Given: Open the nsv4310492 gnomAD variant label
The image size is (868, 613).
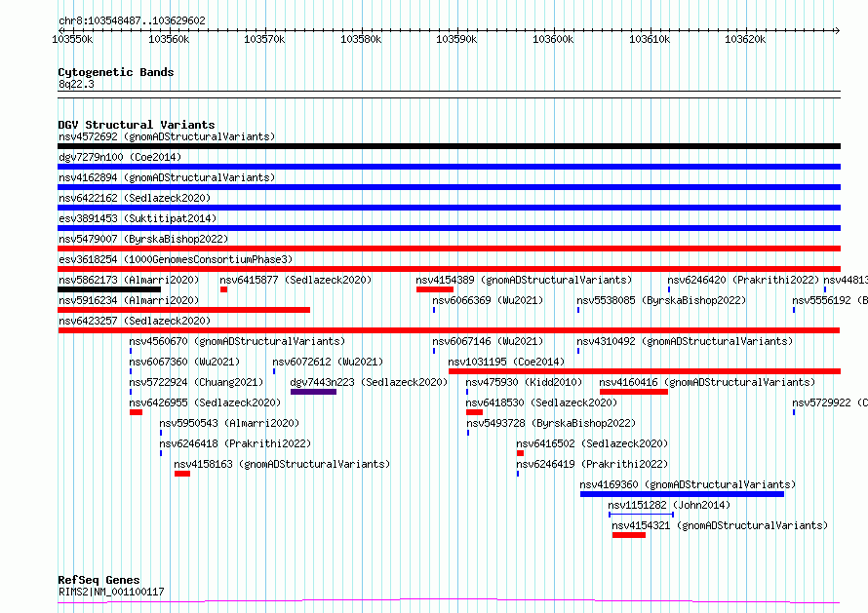Looking at the screenshot, I should click(685, 341).
